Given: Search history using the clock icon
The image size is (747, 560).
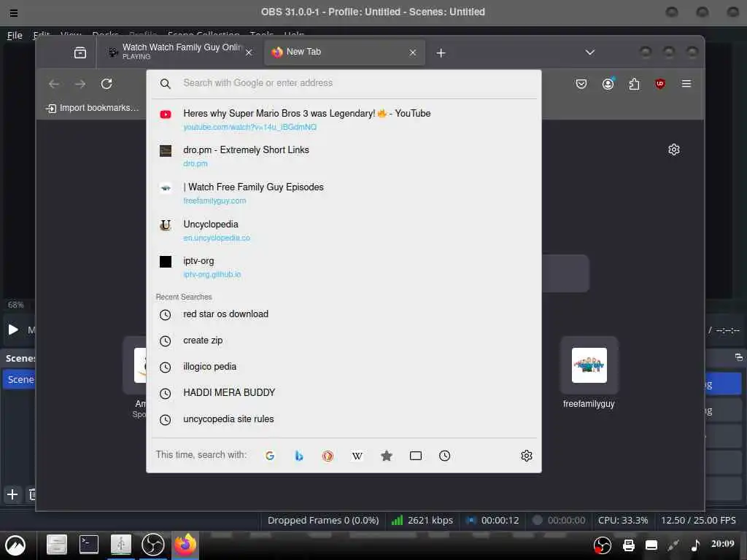Looking at the screenshot, I should pyautogui.click(x=444, y=456).
